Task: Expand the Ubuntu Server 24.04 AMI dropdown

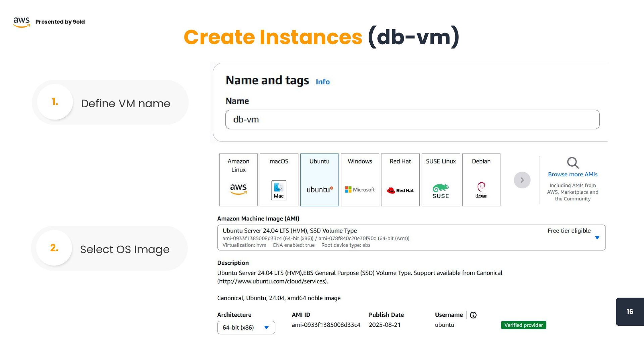Action: coord(597,238)
